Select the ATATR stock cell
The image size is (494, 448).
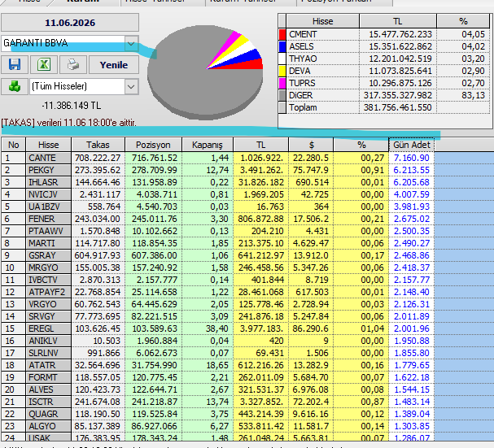[49, 365]
